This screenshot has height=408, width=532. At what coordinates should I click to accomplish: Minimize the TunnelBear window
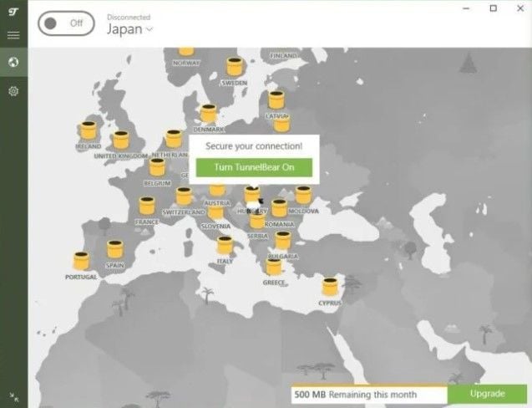tap(467, 8)
